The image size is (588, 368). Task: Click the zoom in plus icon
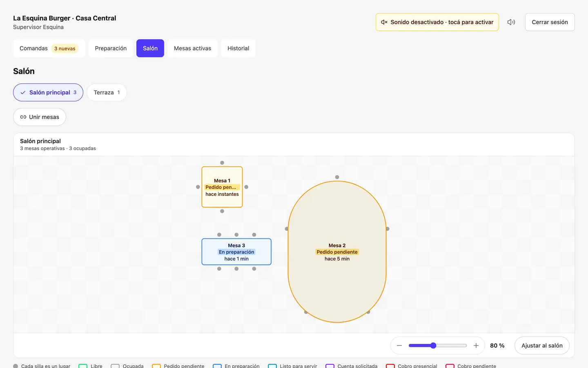(476, 346)
